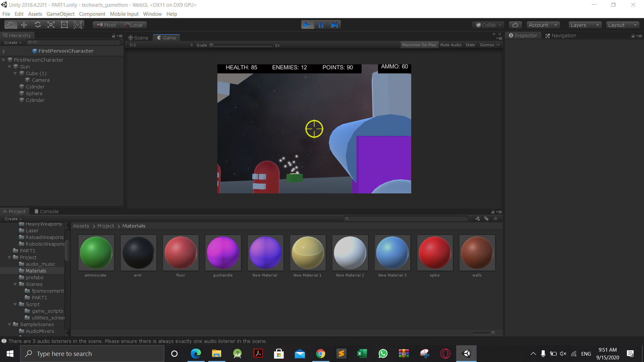644x362 pixels.
Task: Toggle Maximize On Play
Action: 419,45
